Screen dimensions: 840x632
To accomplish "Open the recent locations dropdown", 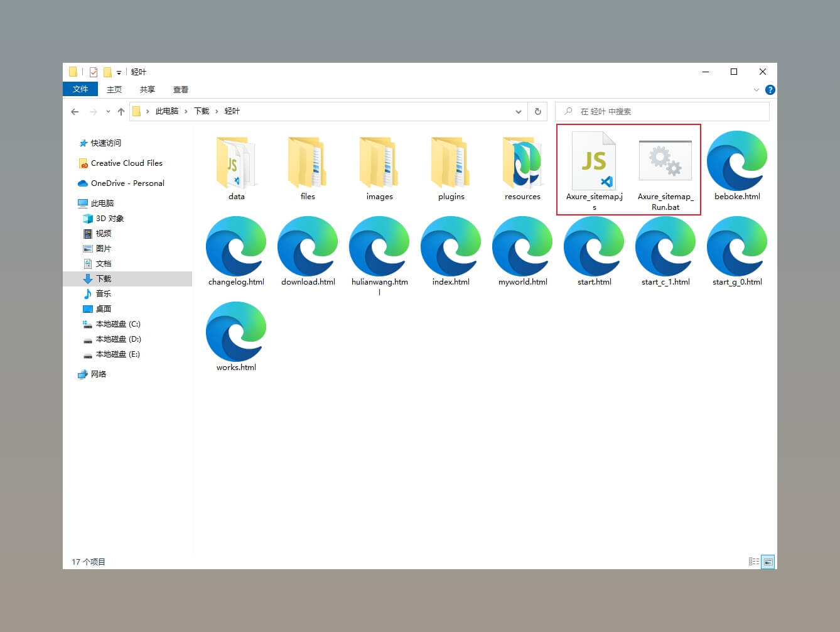I will tap(108, 112).
